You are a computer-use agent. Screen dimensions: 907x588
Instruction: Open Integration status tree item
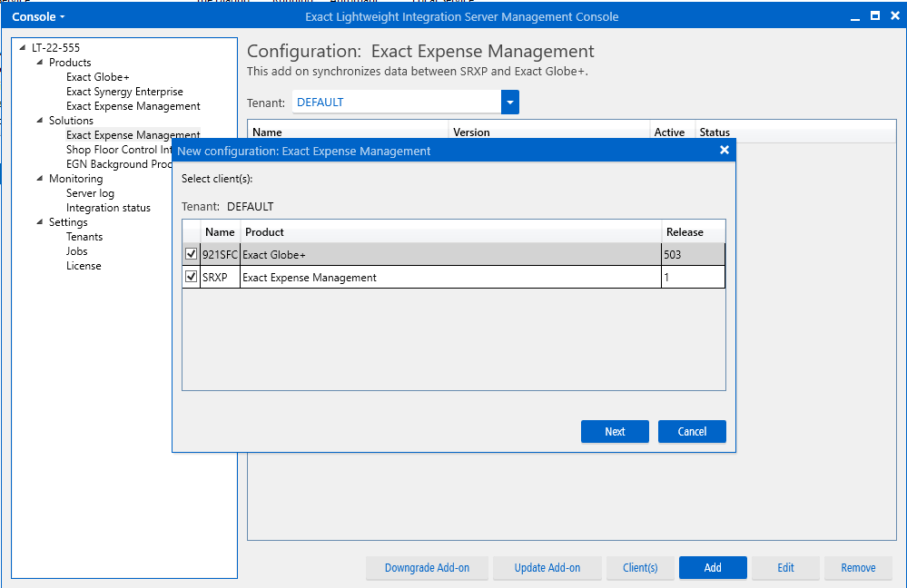coord(108,208)
